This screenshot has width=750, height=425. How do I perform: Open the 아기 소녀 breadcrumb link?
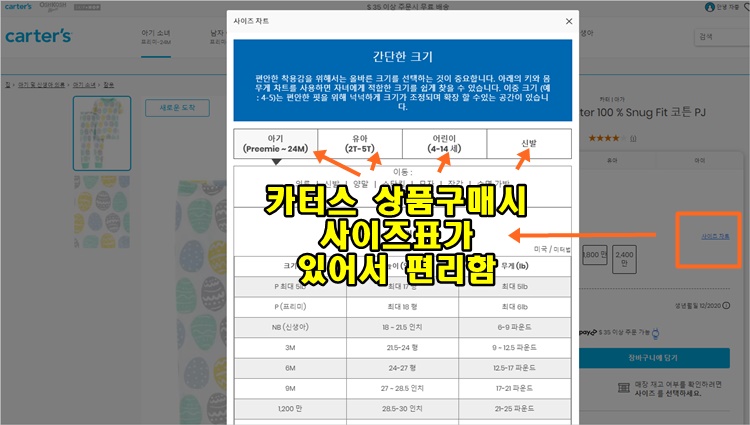(84, 85)
